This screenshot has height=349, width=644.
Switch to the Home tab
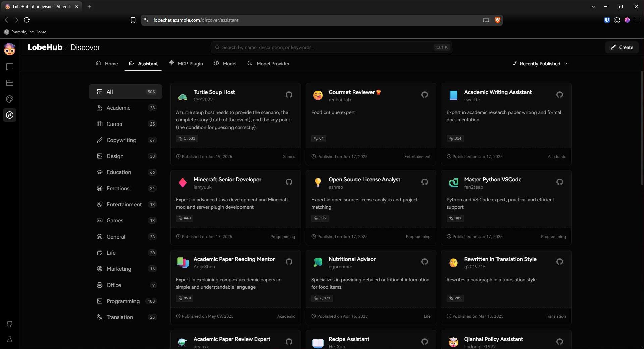[x=107, y=64]
